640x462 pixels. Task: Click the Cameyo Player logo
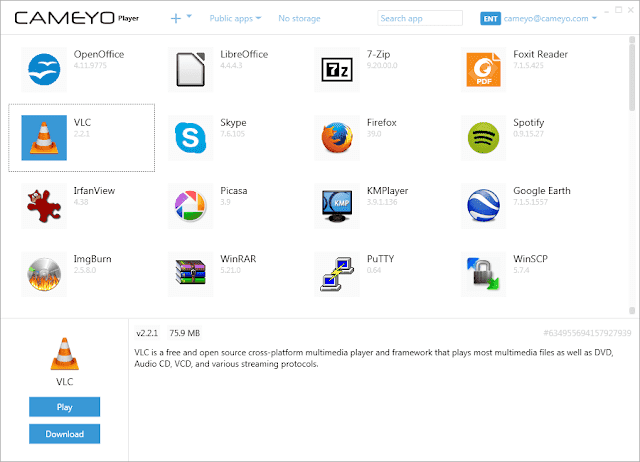pos(77,18)
